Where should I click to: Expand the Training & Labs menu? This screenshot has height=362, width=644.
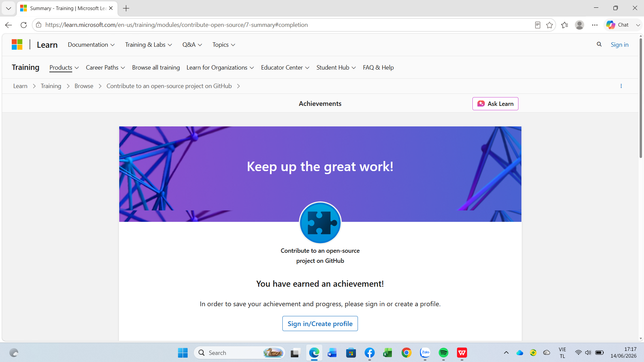148,45
